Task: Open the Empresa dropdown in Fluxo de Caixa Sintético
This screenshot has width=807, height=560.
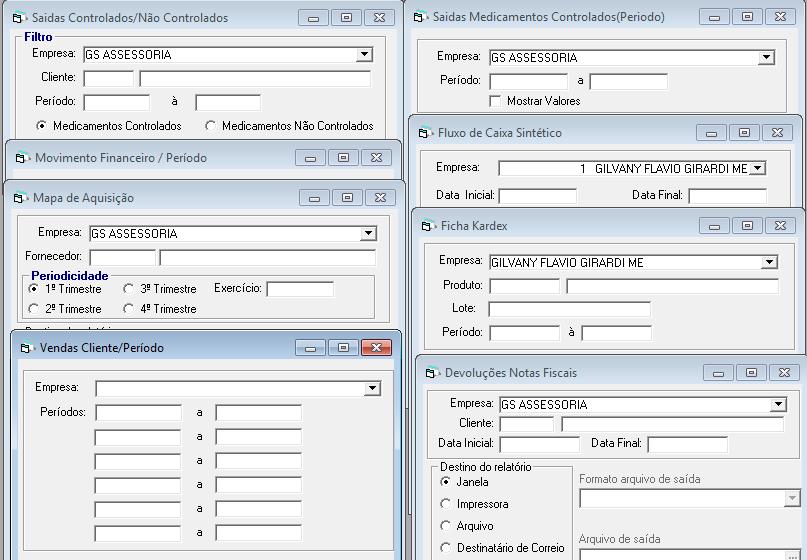Action: click(757, 169)
